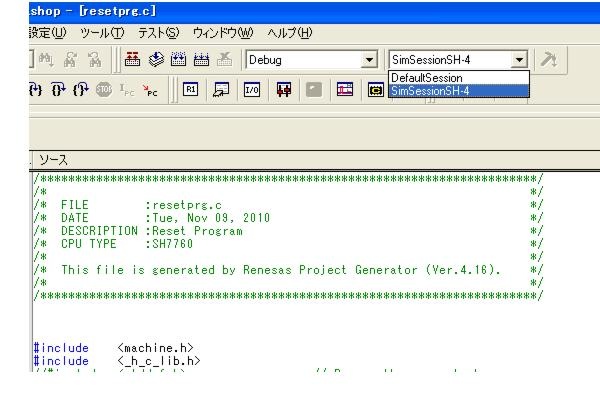Click the STOP program halt icon
Viewport: 600px width, 396px height.
click(x=104, y=90)
